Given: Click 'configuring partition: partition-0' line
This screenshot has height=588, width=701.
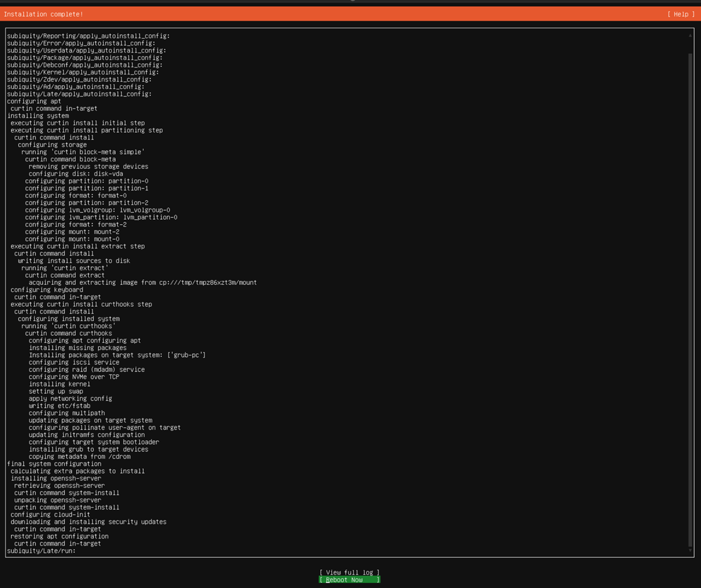Looking at the screenshot, I should pos(87,181).
